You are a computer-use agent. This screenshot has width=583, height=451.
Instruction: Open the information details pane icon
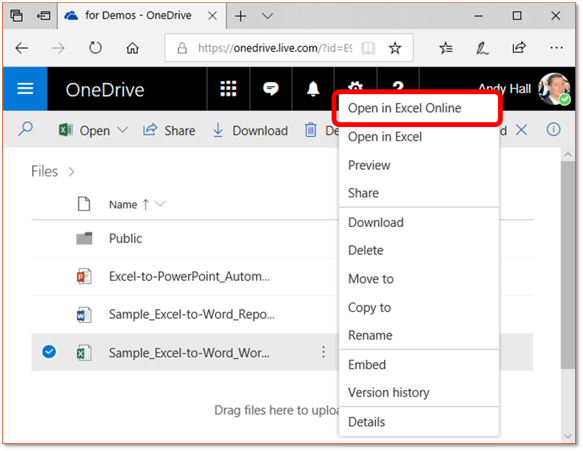[553, 130]
